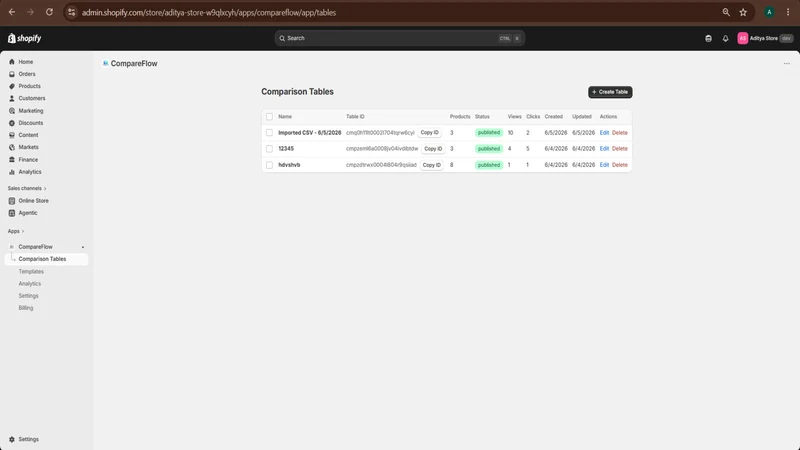The height and width of the screenshot is (450, 800).
Task: Delete the Imported CSV table
Action: click(x=620, y=133)
